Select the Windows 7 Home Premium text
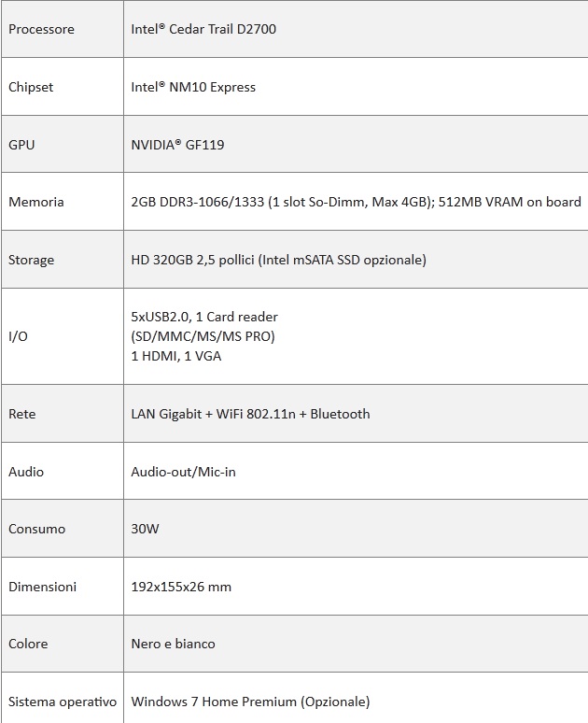Image resolution: width=588 pixels, height=723 pixels. 250,702
